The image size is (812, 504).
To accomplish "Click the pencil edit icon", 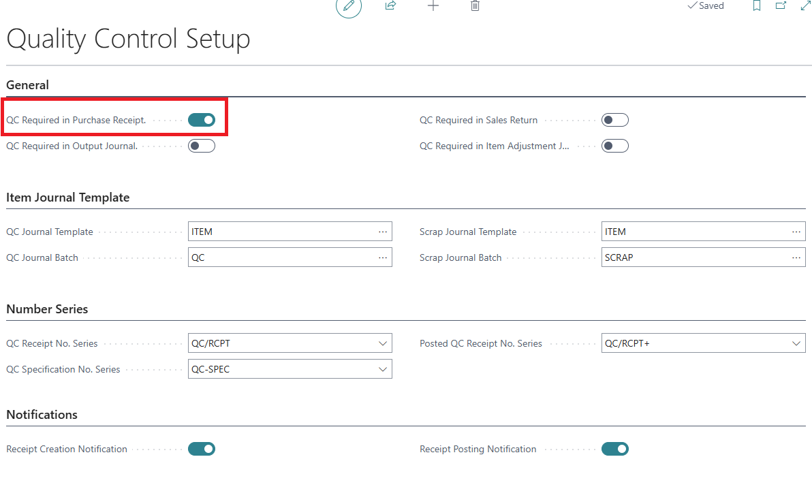I will point(349,6).
